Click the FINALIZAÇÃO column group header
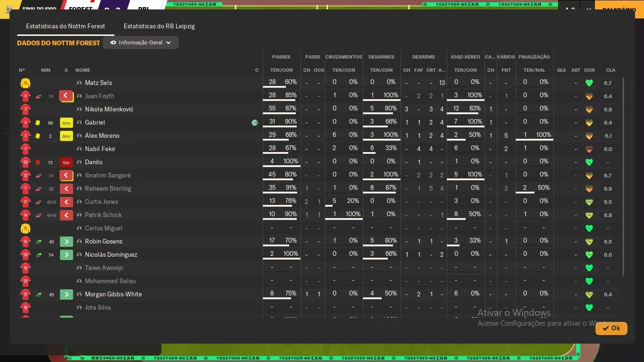The image size is (644, 362). (x=534, y=57)
